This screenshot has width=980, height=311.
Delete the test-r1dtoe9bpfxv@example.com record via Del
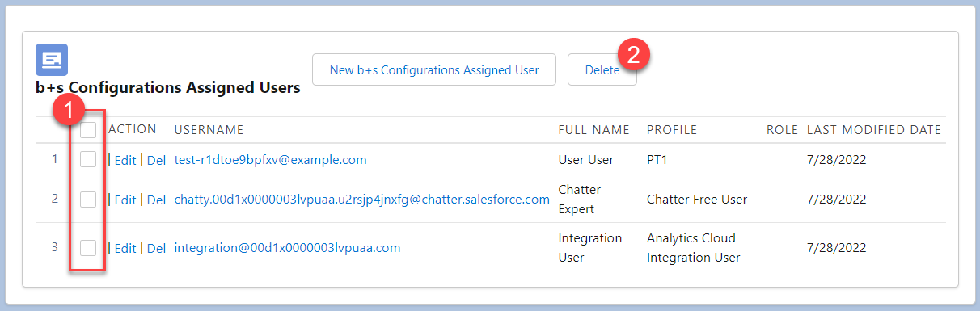[x=156, y=160]
